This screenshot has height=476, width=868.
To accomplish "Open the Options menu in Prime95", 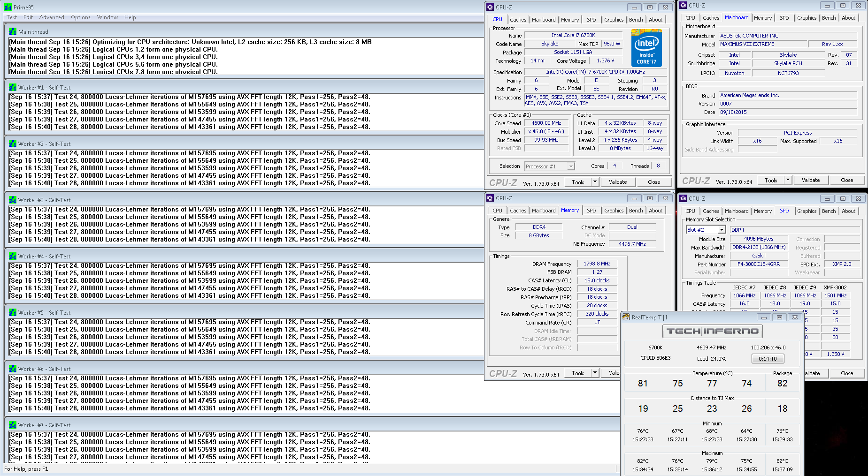I will coord(81,17).
